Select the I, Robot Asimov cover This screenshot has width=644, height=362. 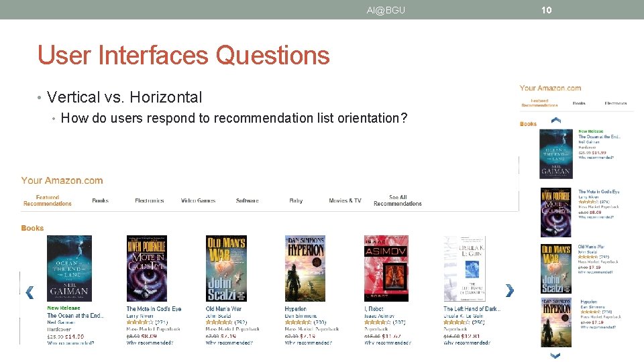tap(386, 268)
